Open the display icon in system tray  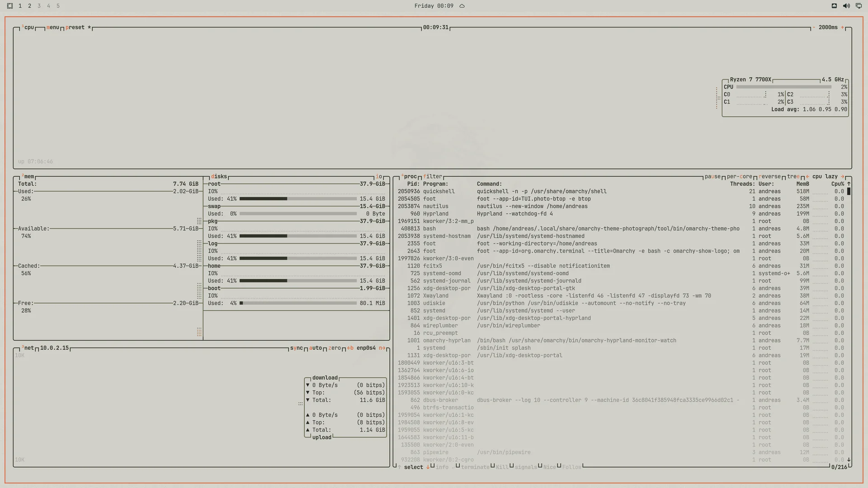click(x=859, y=6)
